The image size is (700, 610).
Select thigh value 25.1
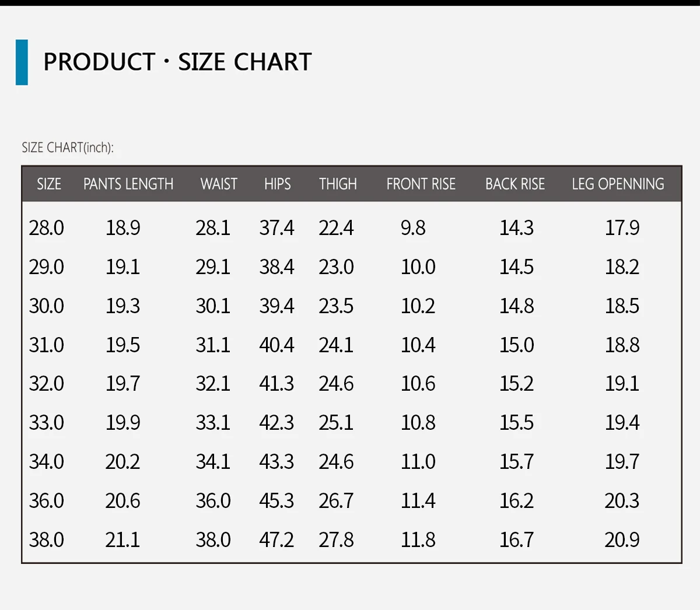tap(336, 423)
